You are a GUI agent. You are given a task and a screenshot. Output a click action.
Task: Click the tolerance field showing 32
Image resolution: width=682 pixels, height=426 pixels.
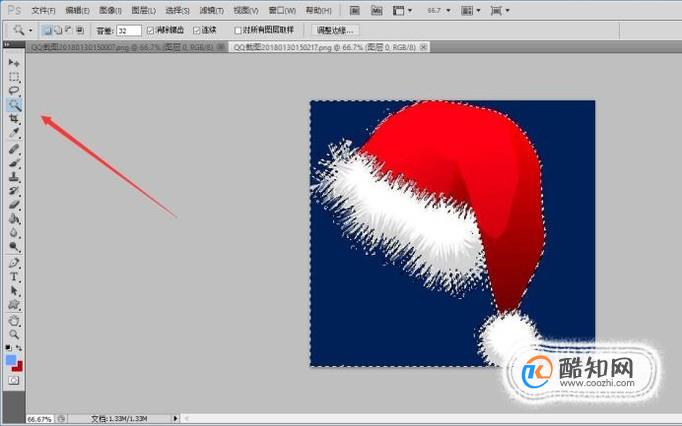point(129,30)
